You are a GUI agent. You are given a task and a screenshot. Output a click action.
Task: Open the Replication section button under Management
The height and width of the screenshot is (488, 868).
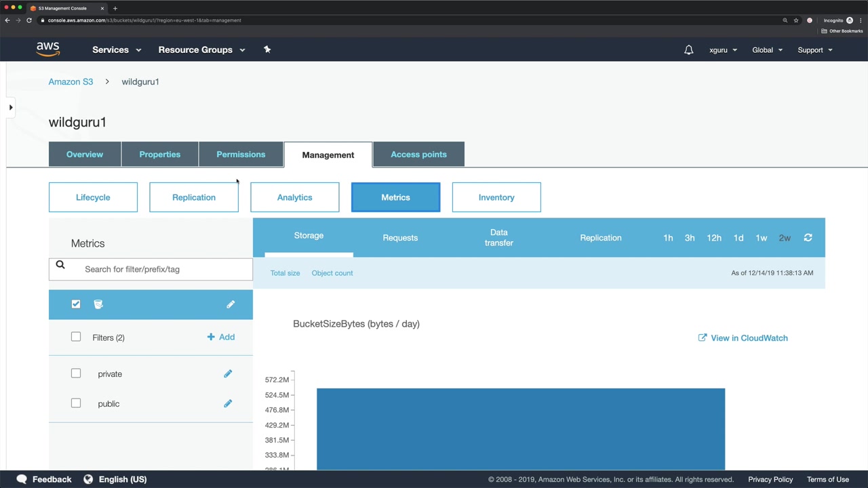coord(194,197)
